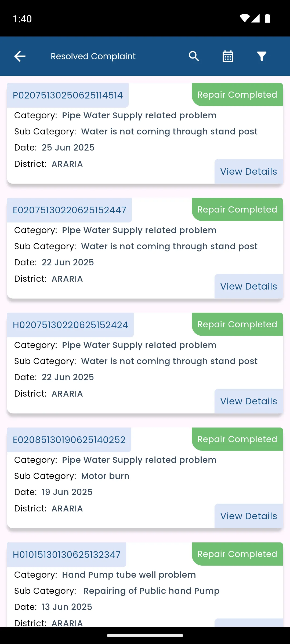View Details for Motor burn complaint
Viewport: 290px width, 644px height.
[x=248, y=516]
